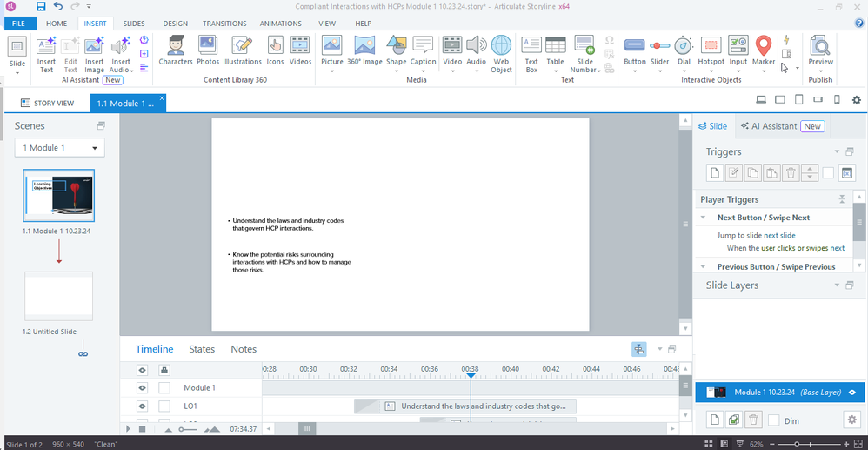This screenshot has width=868, height=450.
Task: Select the Module 1 10.23.24 base layer
Action: (x=779, y=393)
